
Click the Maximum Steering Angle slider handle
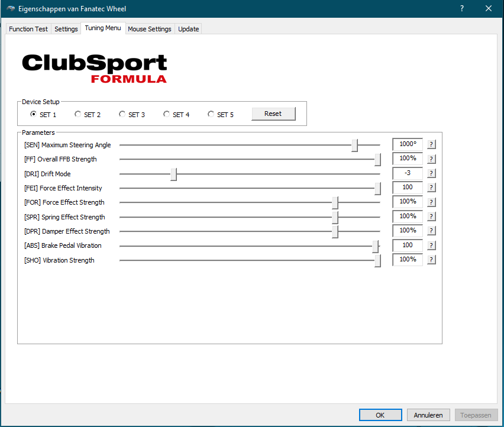click(x=354, y=145)
